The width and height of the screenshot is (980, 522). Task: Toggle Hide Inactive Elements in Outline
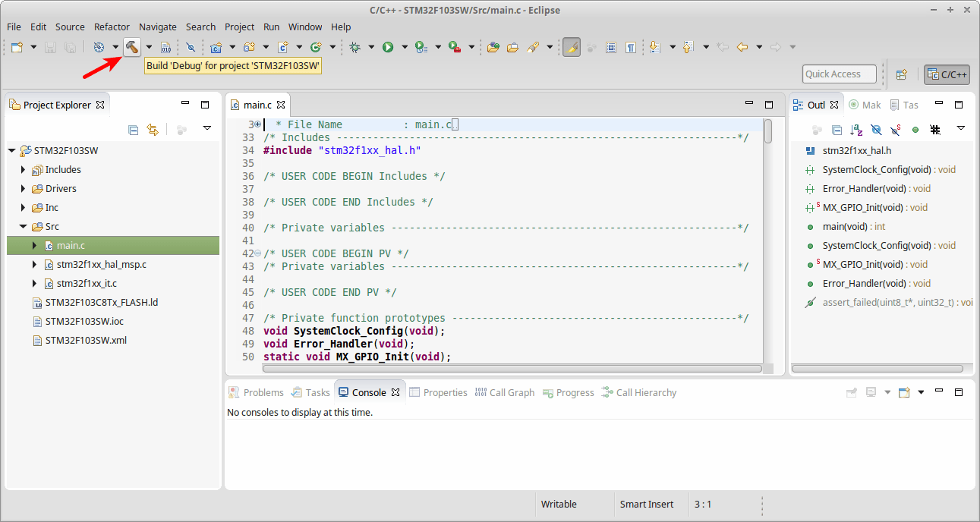coord(935,130)
